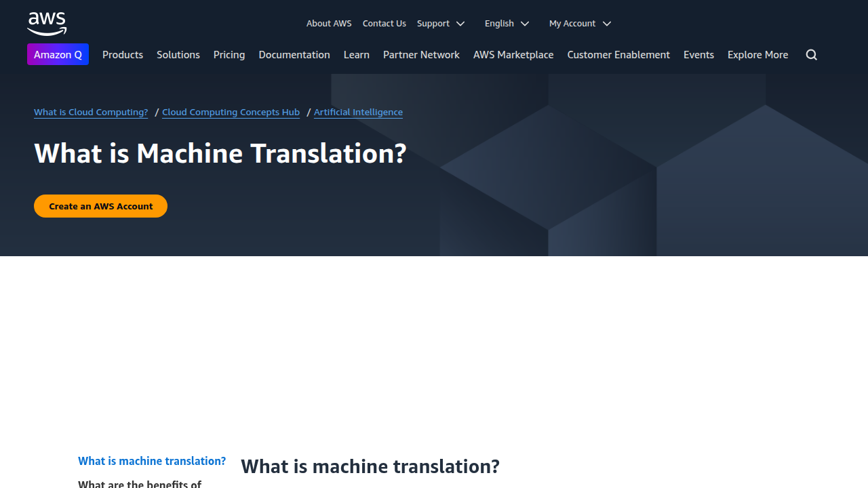The width and height of the screenshot is (868, 488).
Task: Click the Amazon Q button
Action: [58, 54]
